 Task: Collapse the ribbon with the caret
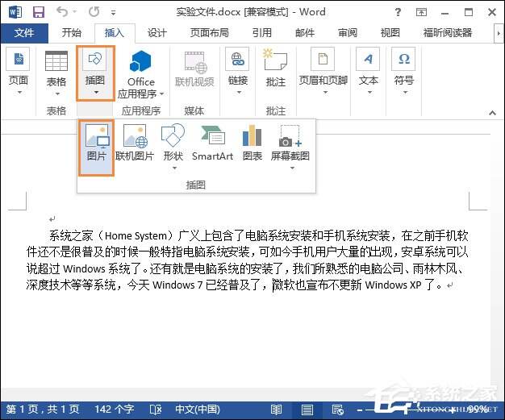492,113
